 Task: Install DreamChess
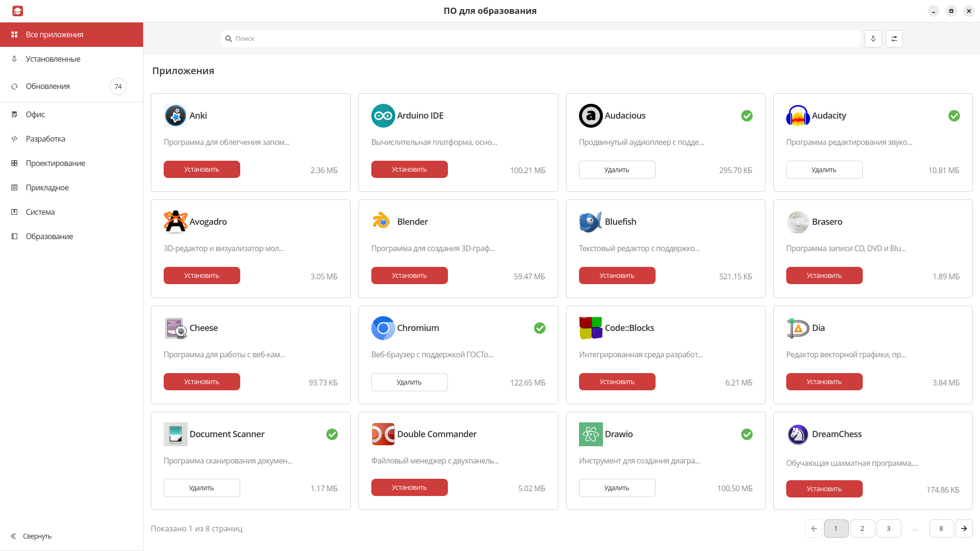[x=824, y=489]
